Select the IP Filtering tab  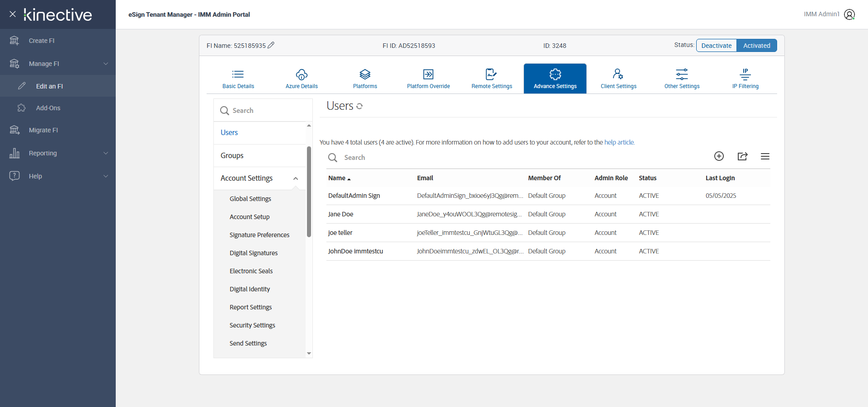tap(745, 79)
